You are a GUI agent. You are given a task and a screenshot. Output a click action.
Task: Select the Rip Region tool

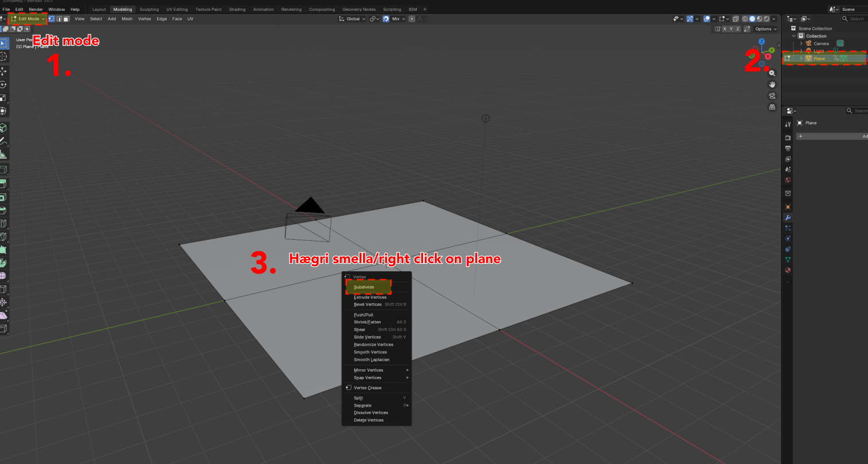[x=3, y=329]
